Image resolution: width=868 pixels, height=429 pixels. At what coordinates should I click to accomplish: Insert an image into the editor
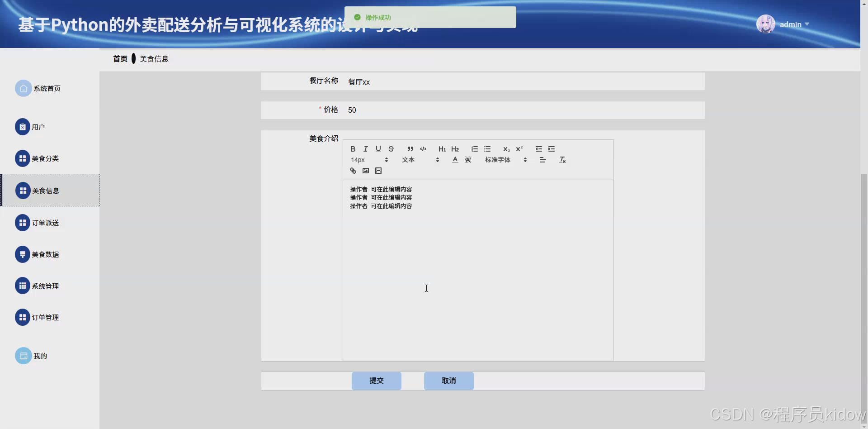point(366,171)
